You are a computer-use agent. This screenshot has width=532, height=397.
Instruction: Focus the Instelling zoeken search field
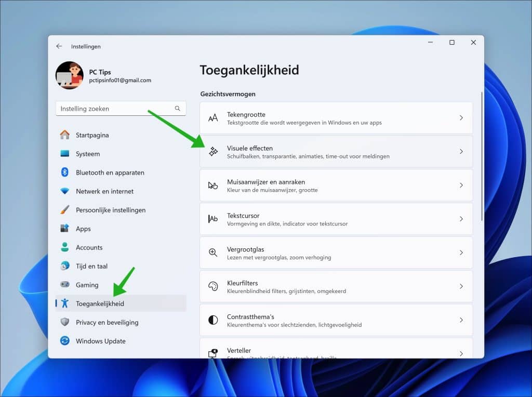coord(121,109)
